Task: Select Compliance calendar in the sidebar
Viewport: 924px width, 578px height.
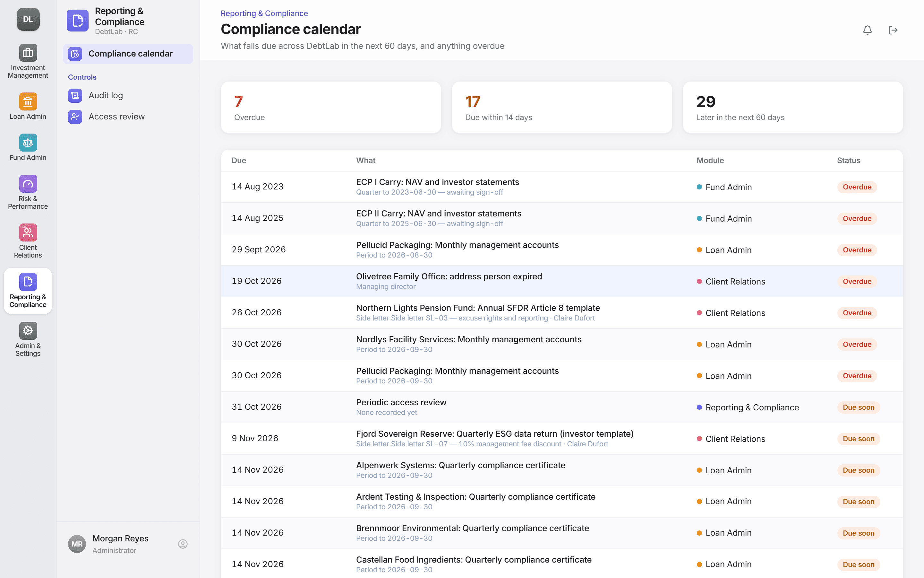Action: click(x=128, y=54)
